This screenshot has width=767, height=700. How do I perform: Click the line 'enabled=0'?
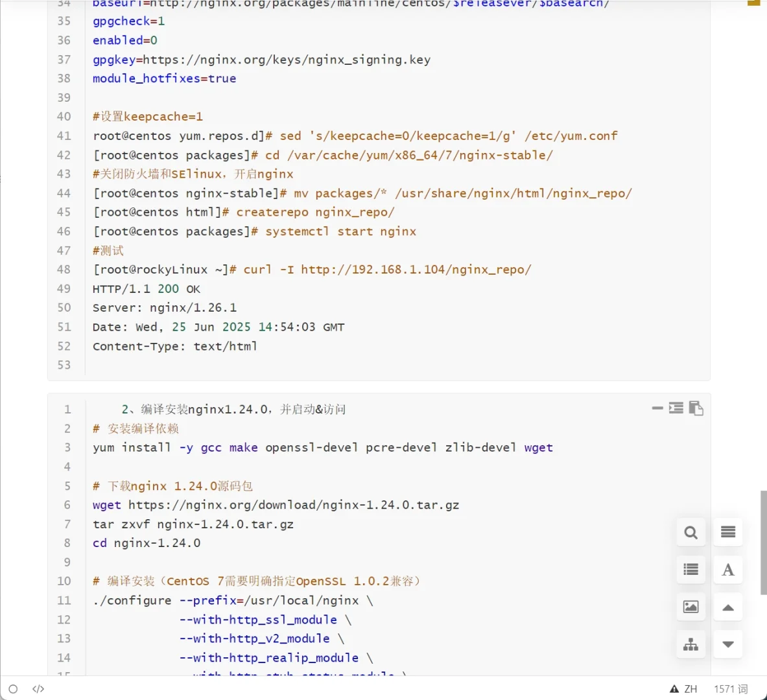pos(124,40)
